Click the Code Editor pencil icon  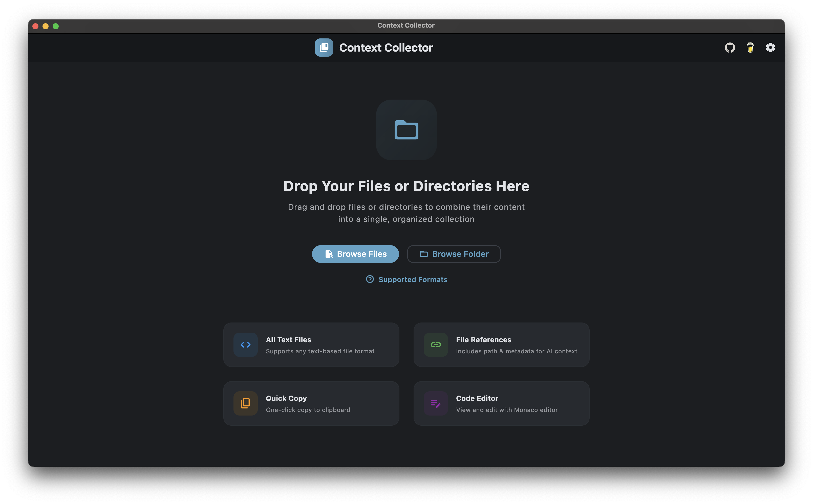[x=435, y=403]
